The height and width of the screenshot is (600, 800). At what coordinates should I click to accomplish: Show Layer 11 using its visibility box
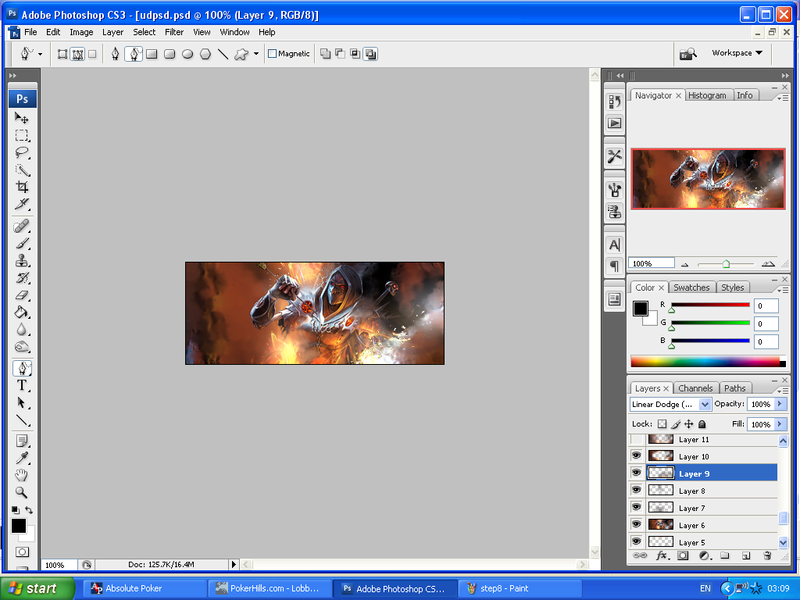coord(636,439)
